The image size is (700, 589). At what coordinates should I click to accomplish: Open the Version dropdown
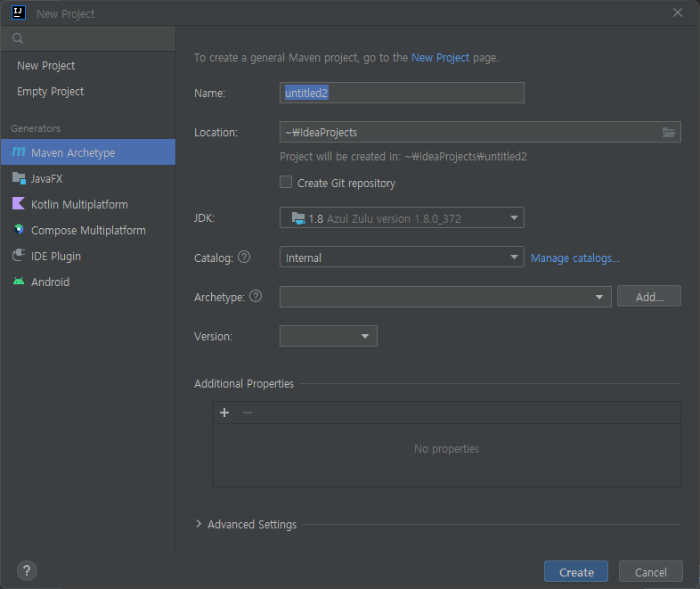click(x=328, y=336)
